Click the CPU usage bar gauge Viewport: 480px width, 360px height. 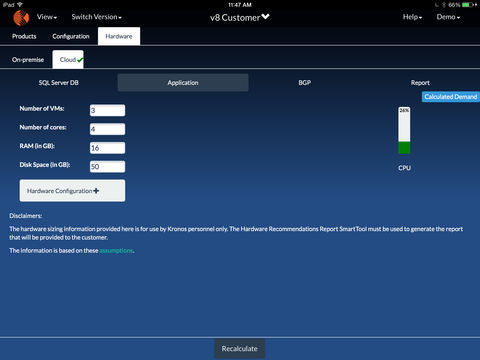pyautogui.click(x=404, y=130)
